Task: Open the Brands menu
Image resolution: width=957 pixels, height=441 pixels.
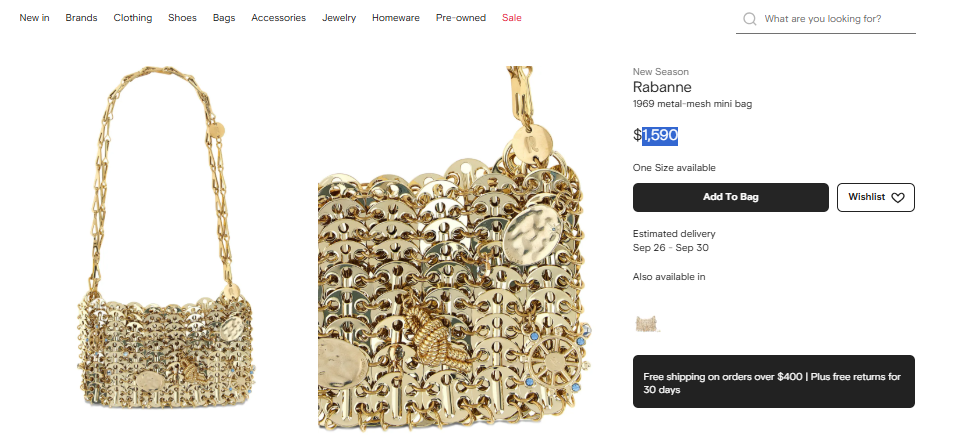Action: click(x=81, y=18)
